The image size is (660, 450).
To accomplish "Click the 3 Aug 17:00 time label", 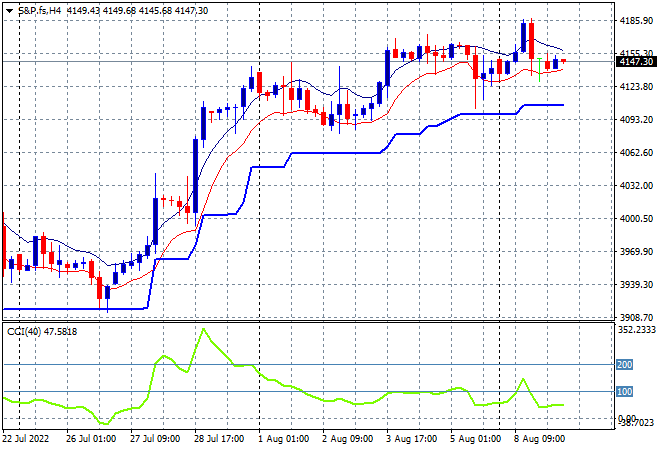I will point(412,439).
